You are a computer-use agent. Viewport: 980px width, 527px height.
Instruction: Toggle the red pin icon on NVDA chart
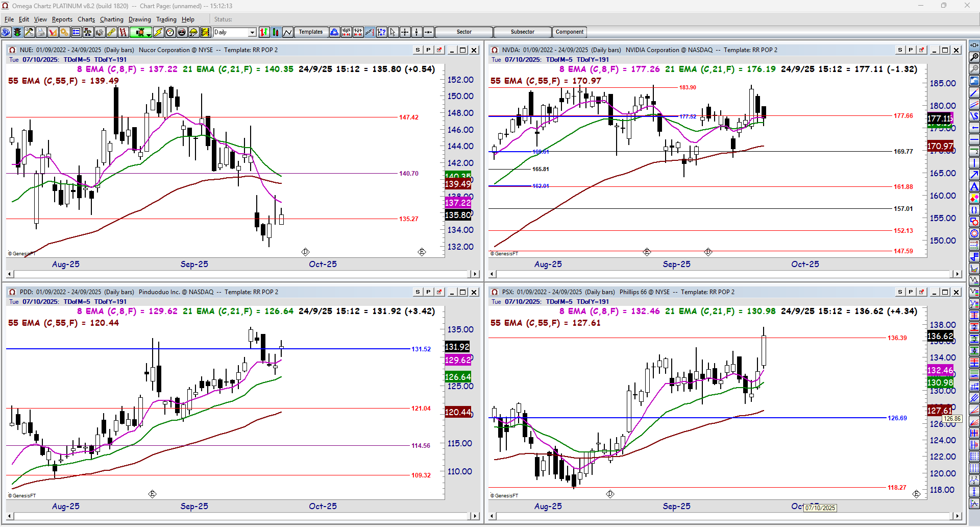(921, 50)
